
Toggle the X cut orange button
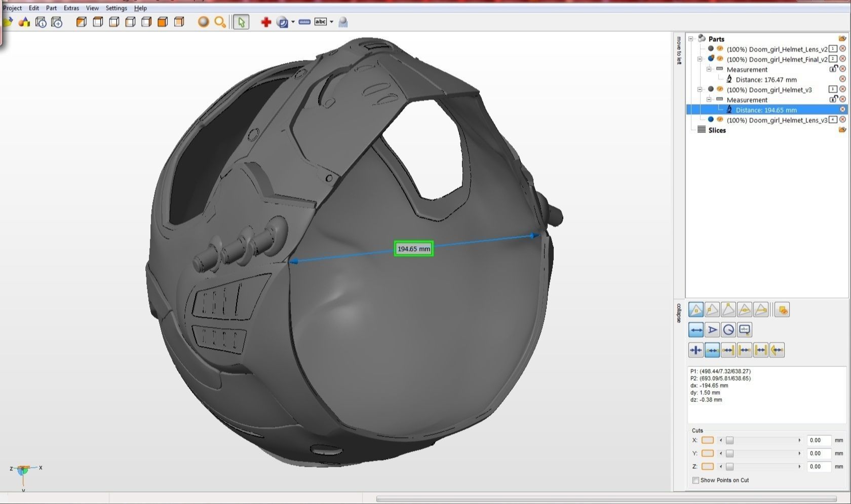708,440
